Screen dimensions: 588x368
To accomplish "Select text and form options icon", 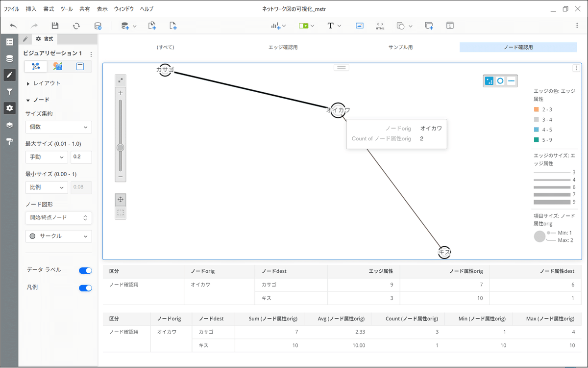I will coord(58,66).
